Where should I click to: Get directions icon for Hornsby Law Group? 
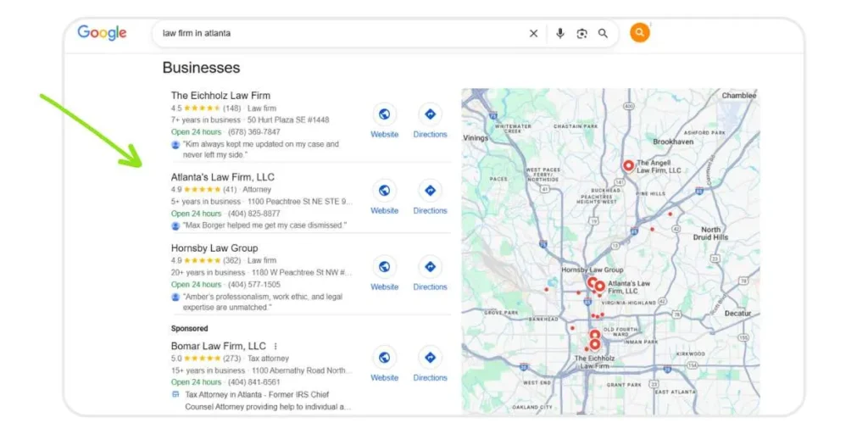[x=430, y=267]
